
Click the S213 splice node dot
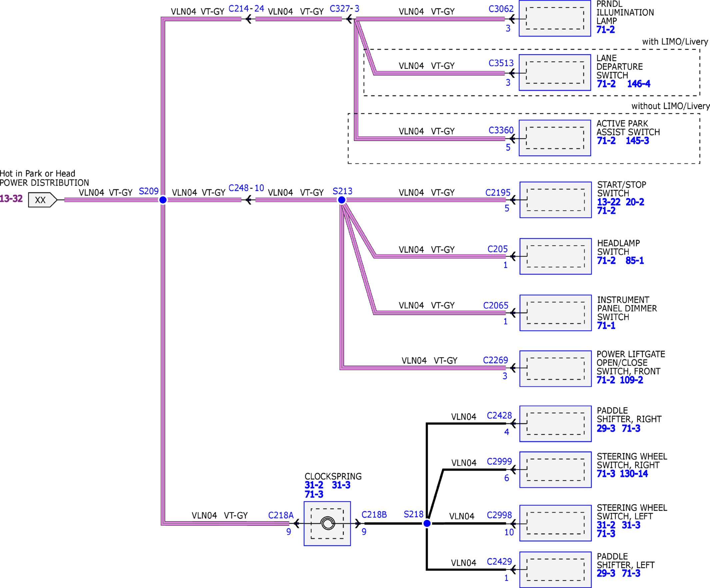click(x=342, y=200)
